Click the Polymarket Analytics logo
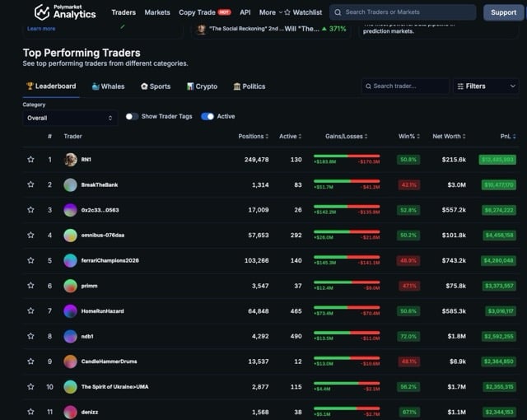The image size is (527, 420). pyautogui.click(x=65, y=12)
